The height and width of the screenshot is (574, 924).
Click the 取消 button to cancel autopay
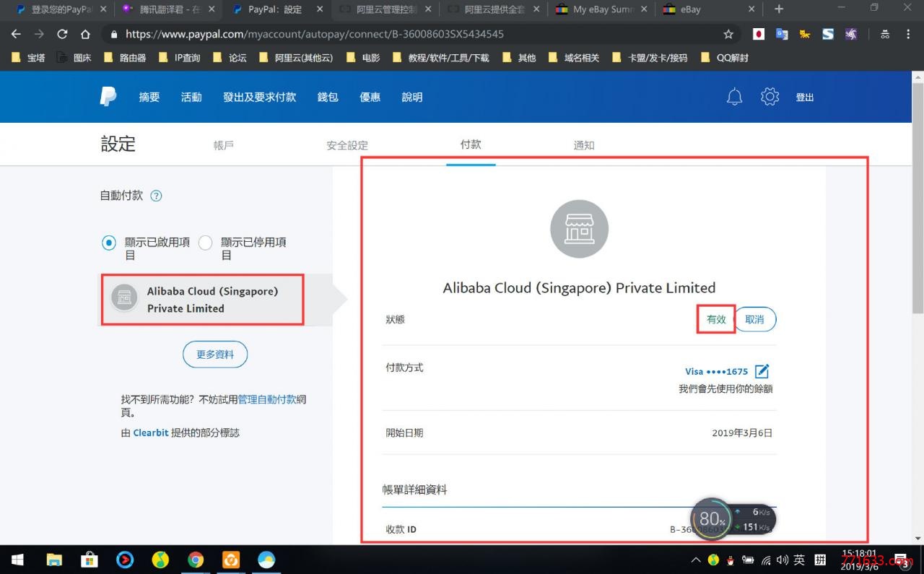coord(754,319)
